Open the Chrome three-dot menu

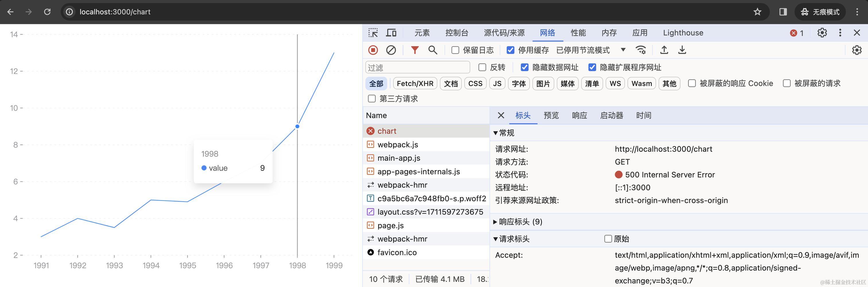[x=857, y=12]
